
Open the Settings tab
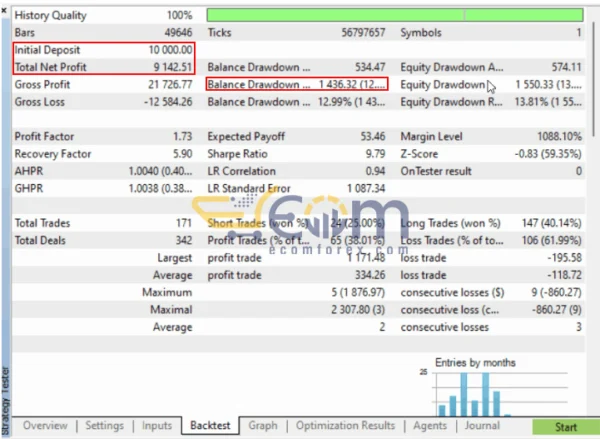pos(104,426)
